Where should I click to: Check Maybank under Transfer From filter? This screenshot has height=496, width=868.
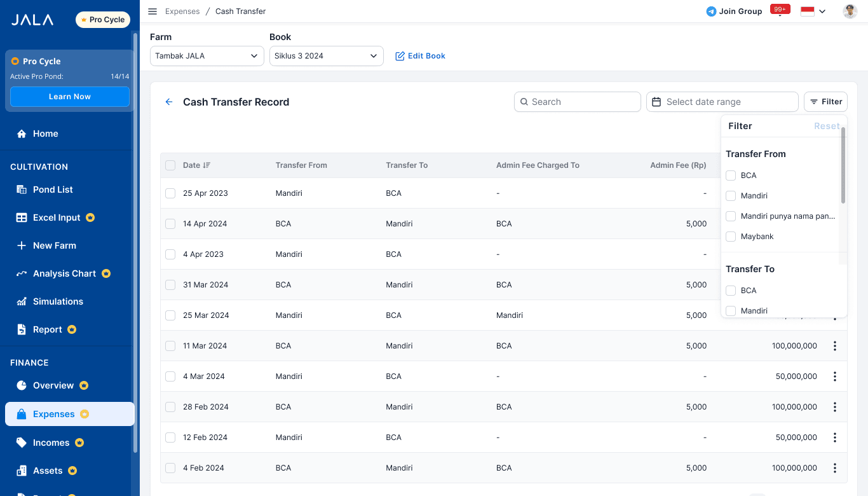731,237
